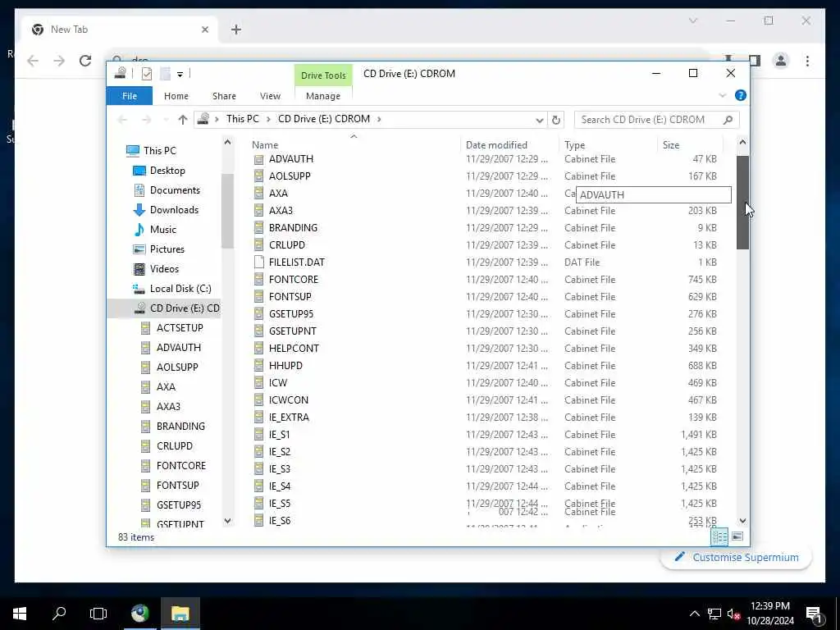Open Videos in the navigation pane
840x630 pixels.
164,269
